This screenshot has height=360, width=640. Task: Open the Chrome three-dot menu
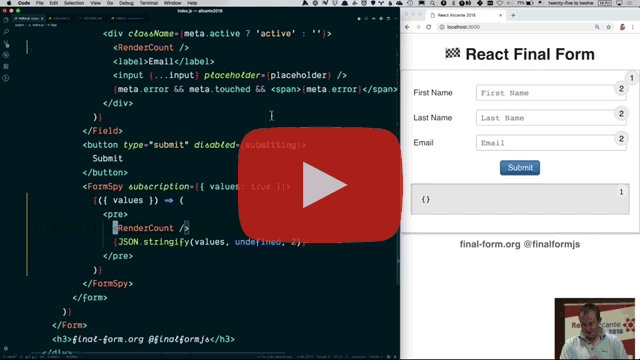tap(633, 27)
